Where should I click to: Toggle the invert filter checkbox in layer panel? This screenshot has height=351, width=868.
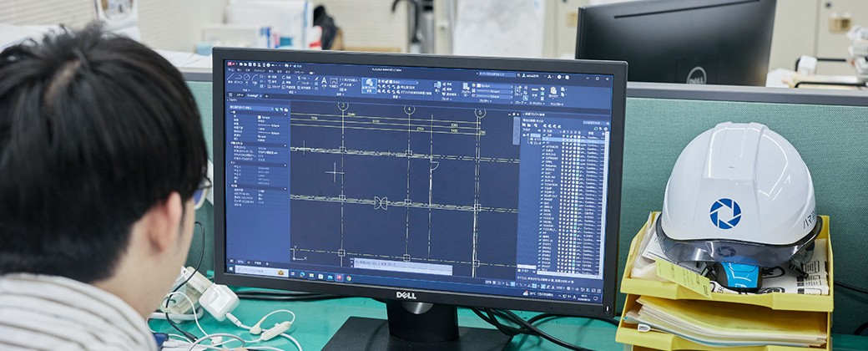519,271
